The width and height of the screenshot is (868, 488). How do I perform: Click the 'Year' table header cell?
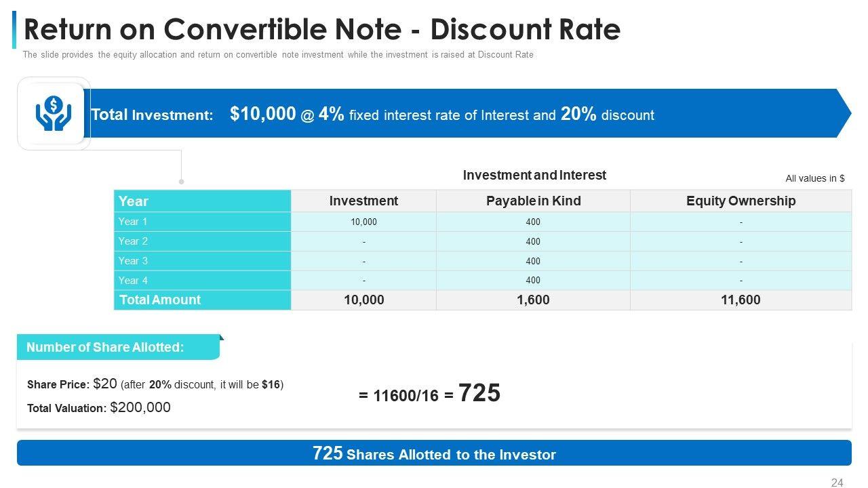202,201
